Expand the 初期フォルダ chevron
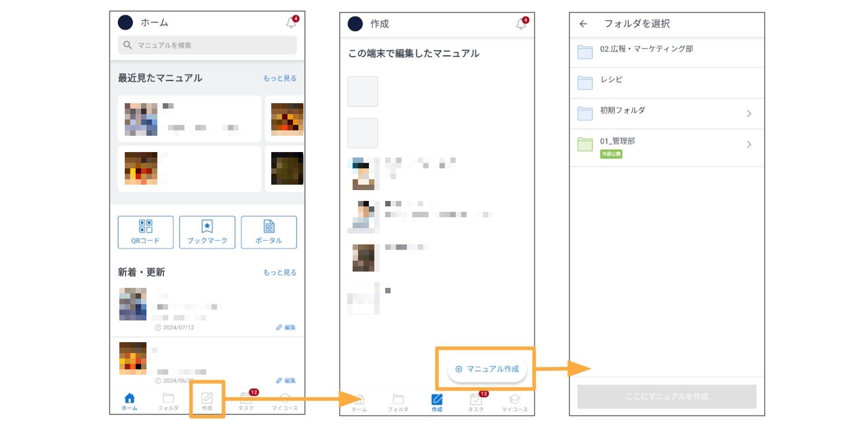 (749, 114)
